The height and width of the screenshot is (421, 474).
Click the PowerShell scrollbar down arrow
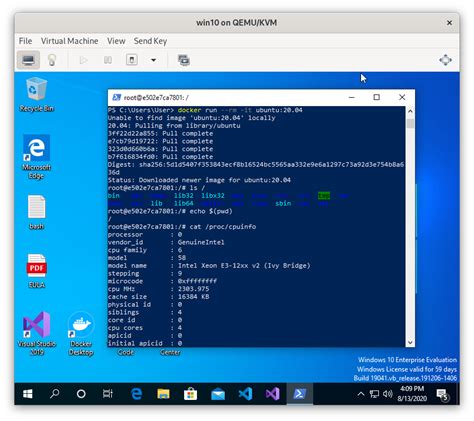point(410,342)
